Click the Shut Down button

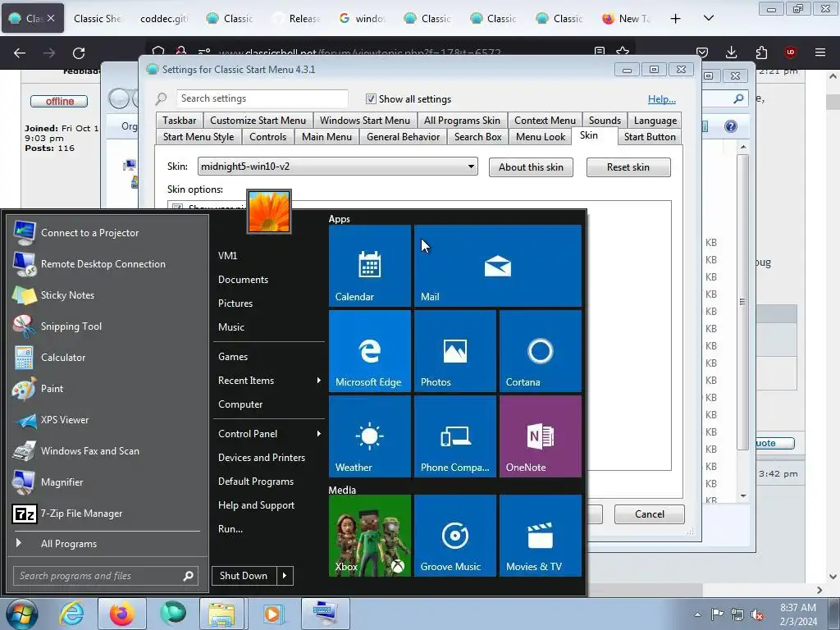tap(244, 576)
